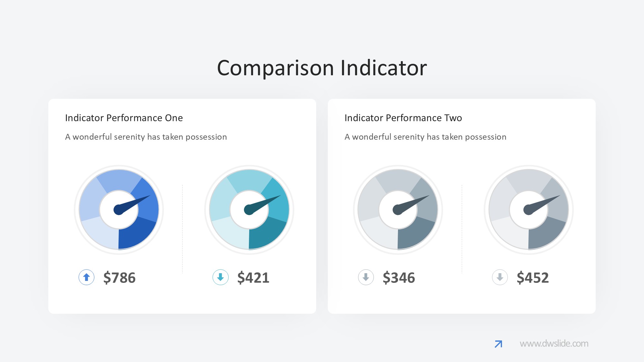Click the dark slate segment of fourth gauge
The image size is (644, 362).
click(546, 234)
